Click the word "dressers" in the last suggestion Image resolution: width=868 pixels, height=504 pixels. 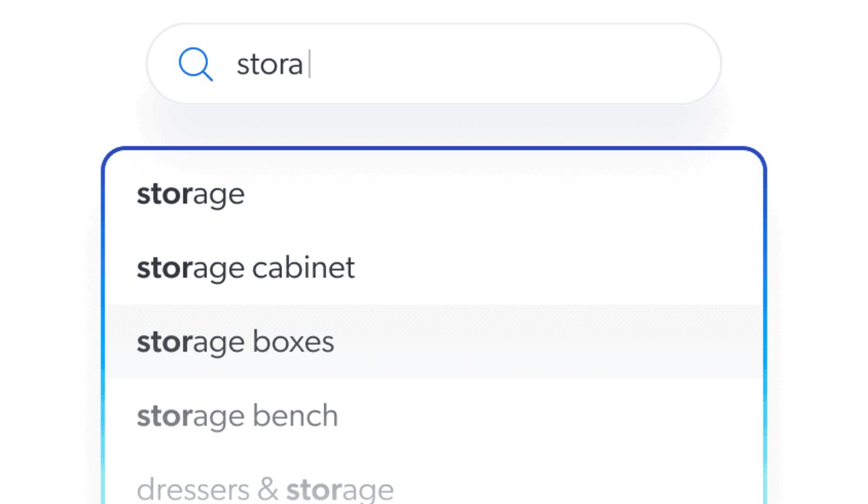(192, 490)
